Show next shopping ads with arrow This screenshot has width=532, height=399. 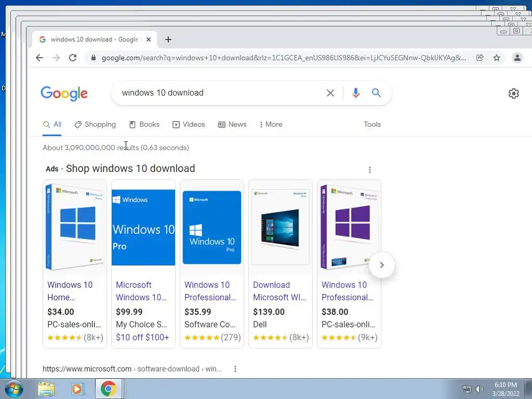(382, 265)
